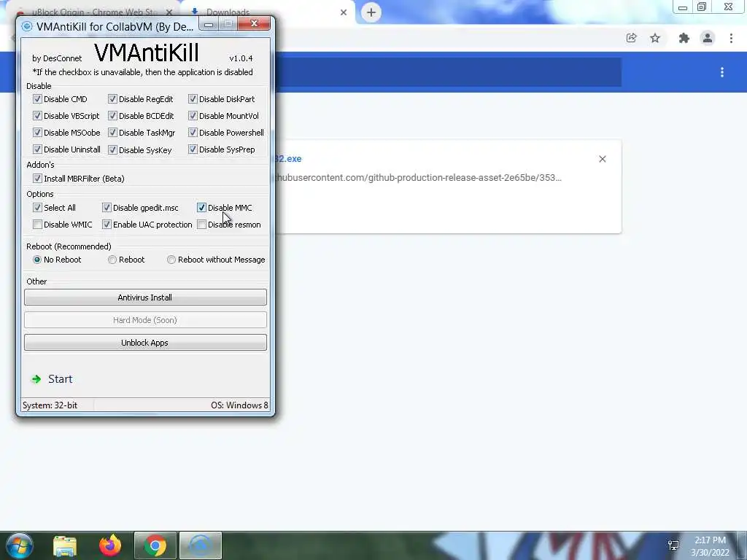Click the Chrome share page icon
747x560 pixels.
pos(632,38)
